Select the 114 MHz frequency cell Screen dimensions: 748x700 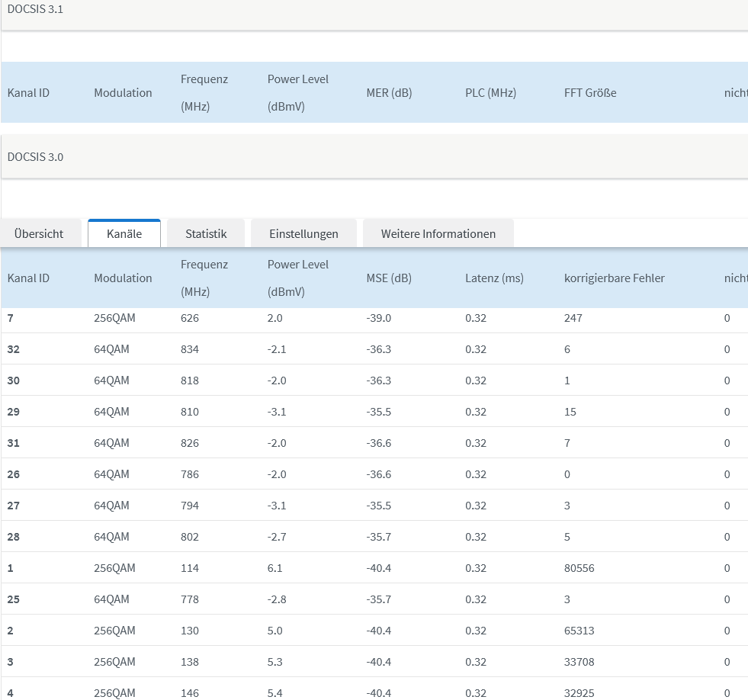tap(190, 568)
